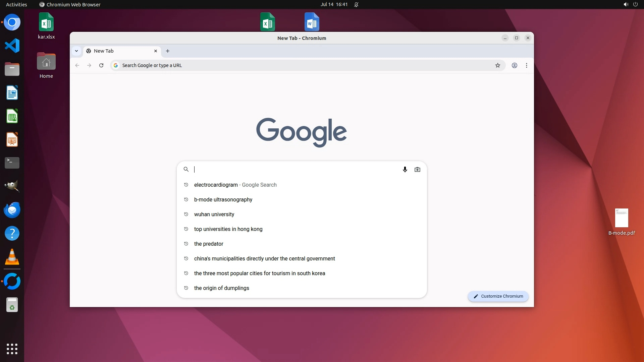
Task: Select the wuhan university suggestion
Action: pyautogui.click(x=214, y=215)
